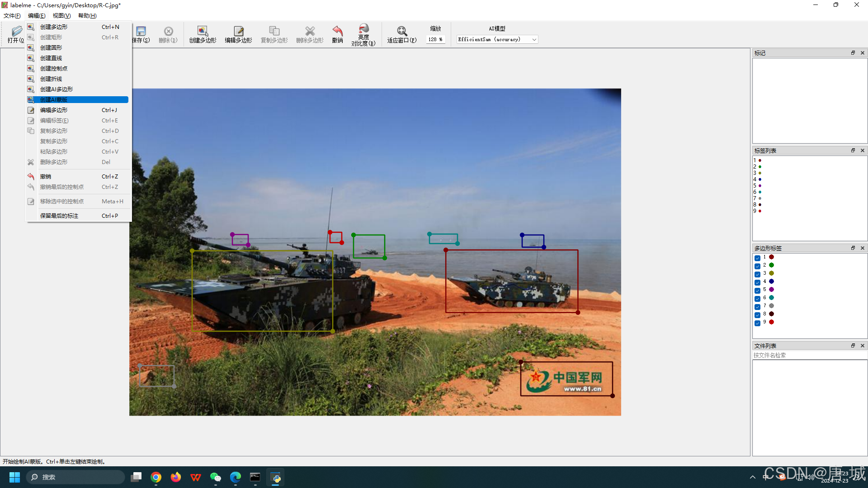Toggle visibility checkbox for polygon 5
This screenshot has height=488, width=868.
(x=757, y=291)
